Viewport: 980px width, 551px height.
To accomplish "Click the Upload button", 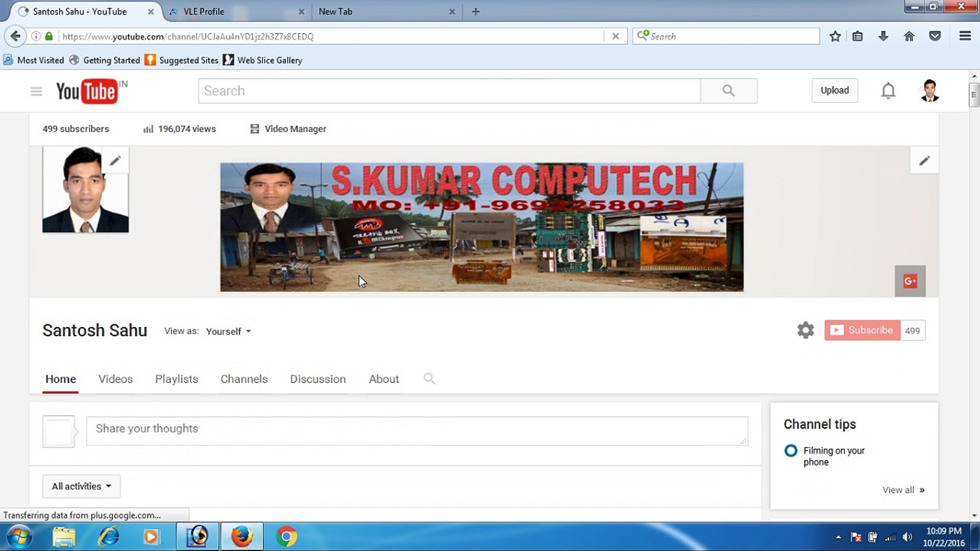I will (x=835, y=90).
